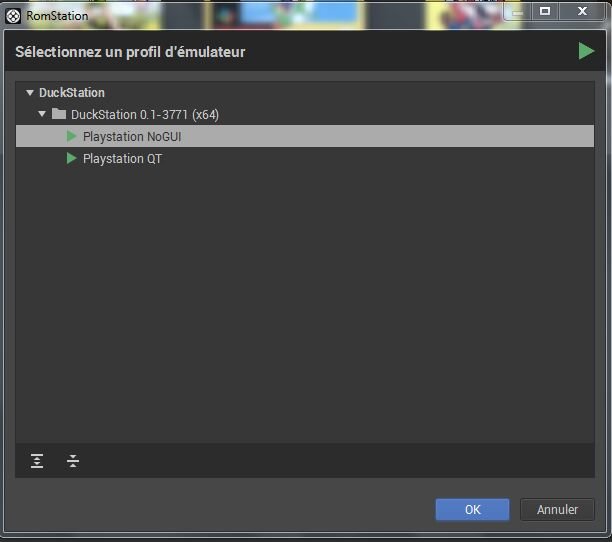Confirm selection with the OK button
This screenshot has width=612, height=542.
click(472, 509)
